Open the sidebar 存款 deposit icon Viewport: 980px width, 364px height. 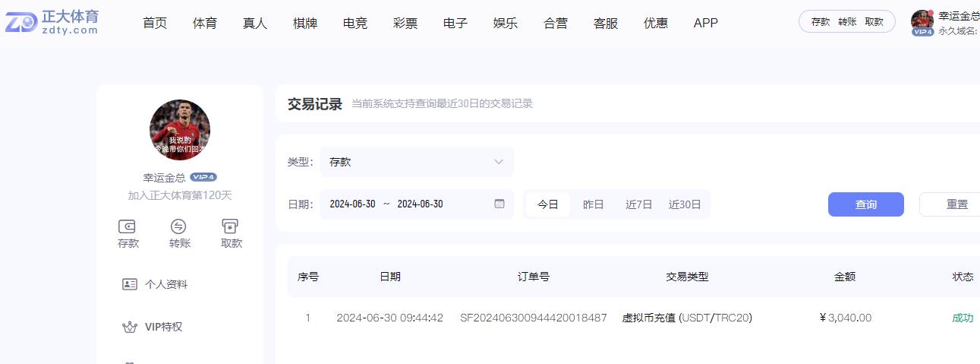coord(128,226)
